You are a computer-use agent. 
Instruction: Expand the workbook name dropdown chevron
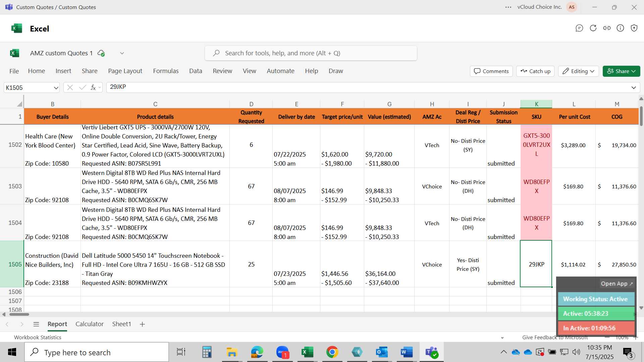(122, 53)
